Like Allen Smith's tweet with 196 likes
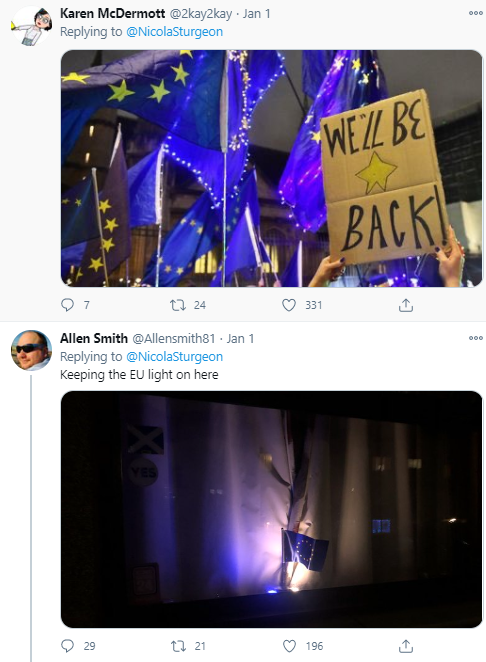This screenshot has height=662, width=486. click(x=289, y=646)
